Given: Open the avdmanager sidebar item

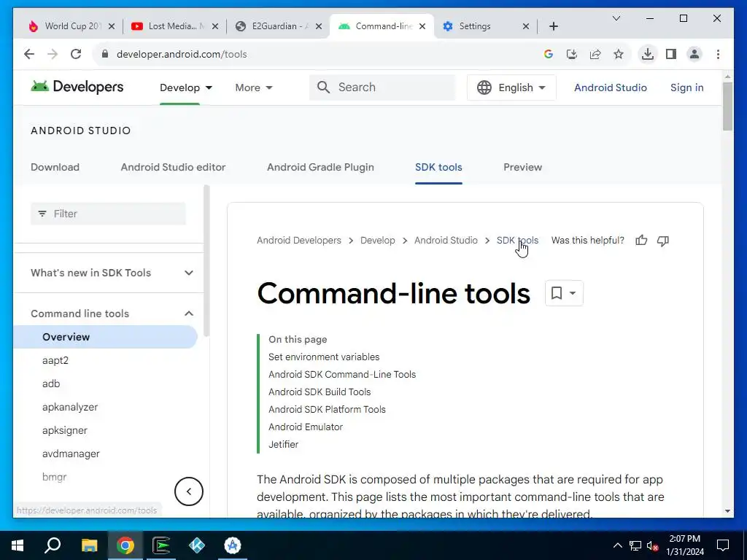Looking at the screenshot, I should point(71,454).
